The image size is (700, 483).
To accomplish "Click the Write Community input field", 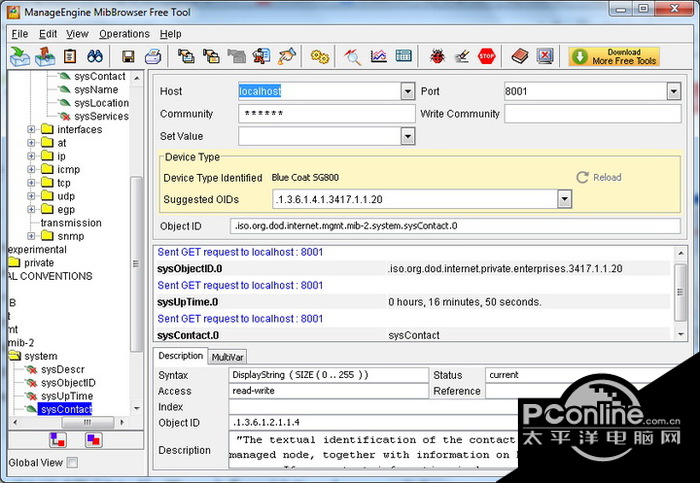I will click(x=592, y=114).
